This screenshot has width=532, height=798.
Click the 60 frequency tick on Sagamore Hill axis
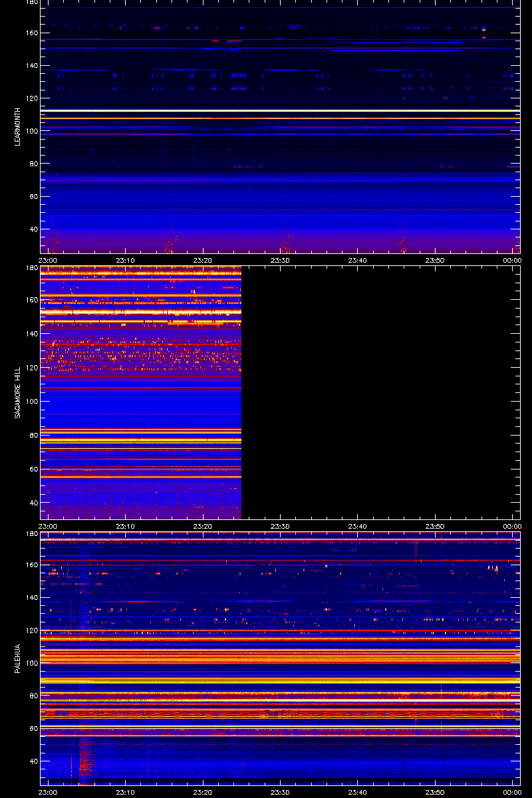[34, 469]
